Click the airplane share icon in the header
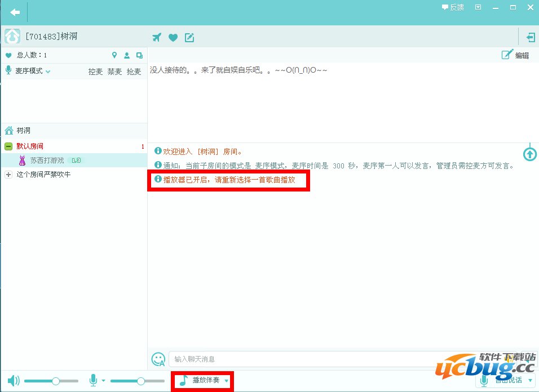 click(x=157, y=37)
